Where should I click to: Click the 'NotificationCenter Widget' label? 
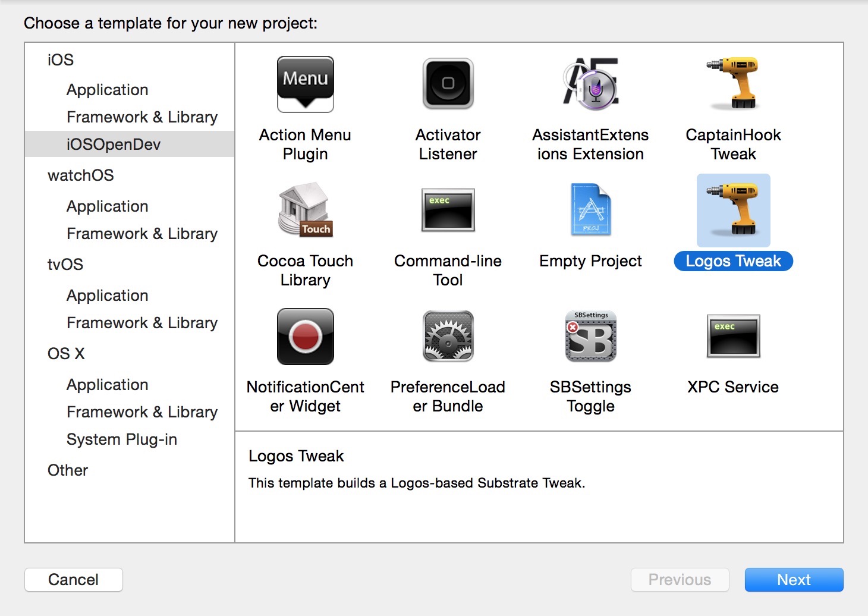[306, 397]
